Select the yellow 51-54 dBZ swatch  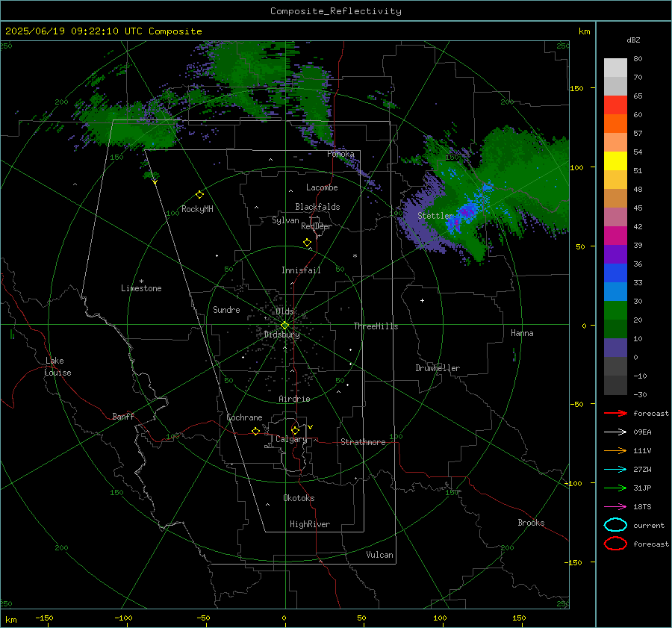pos(615,161)
